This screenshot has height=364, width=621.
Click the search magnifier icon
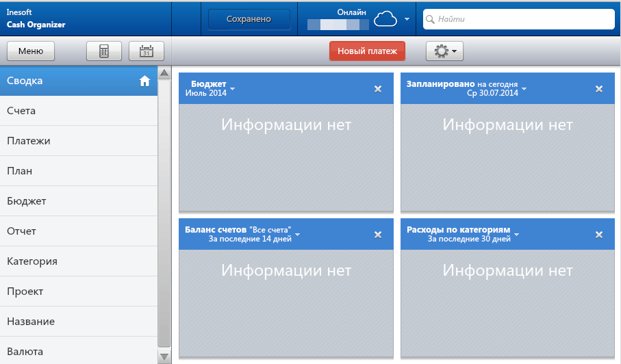pos(430,19)
